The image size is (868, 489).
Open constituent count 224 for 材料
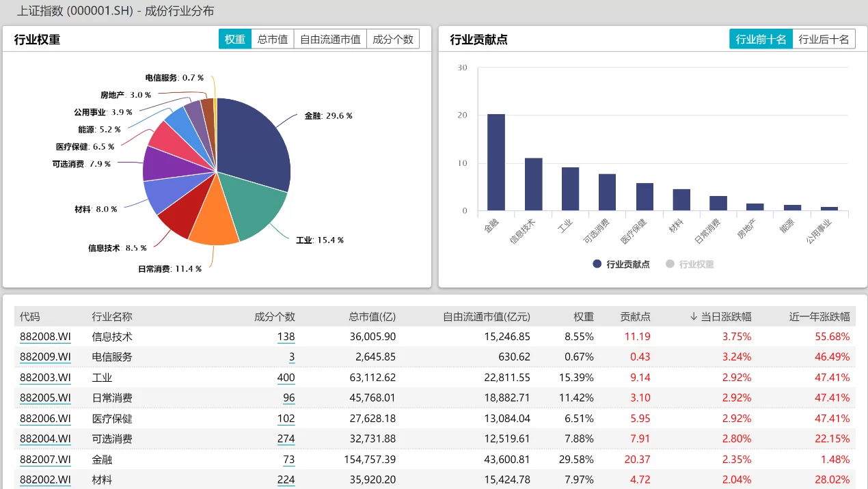[286, 480]
